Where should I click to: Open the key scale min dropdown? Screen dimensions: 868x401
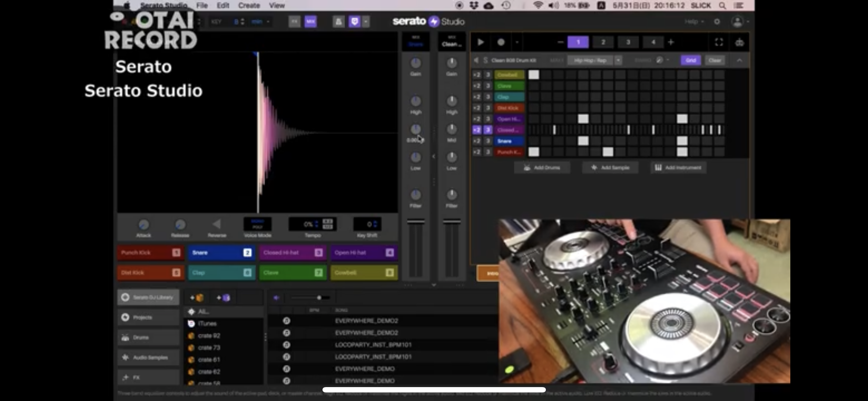[x=260, y=22]
